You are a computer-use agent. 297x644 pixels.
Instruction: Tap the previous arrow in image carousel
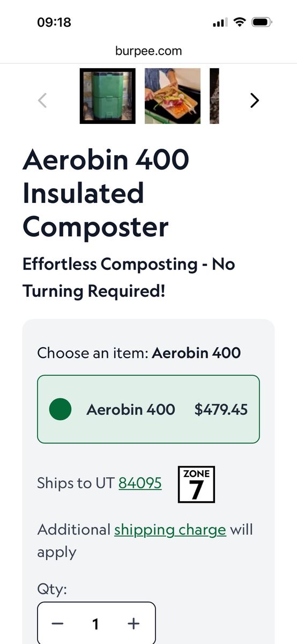[42, 100]
